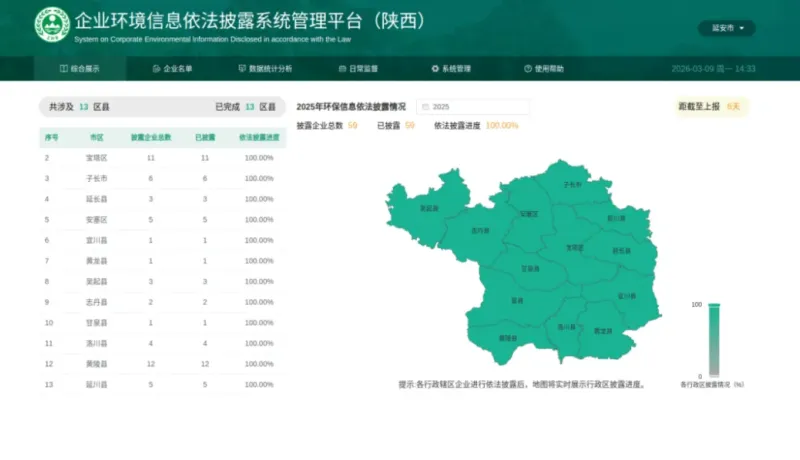The image size is (800, 460).
Task: Open the 延安市 region dropdown
Action: click(x=727, y=28)
